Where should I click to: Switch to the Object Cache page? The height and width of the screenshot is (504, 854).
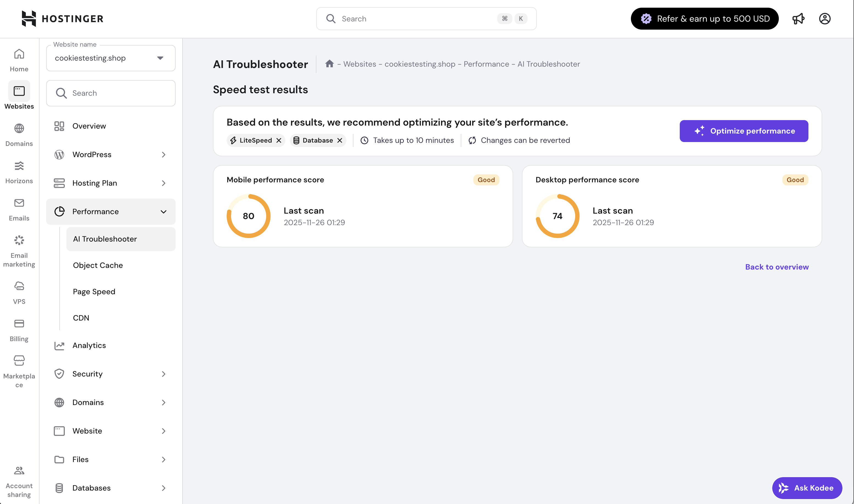pos(98,265)
